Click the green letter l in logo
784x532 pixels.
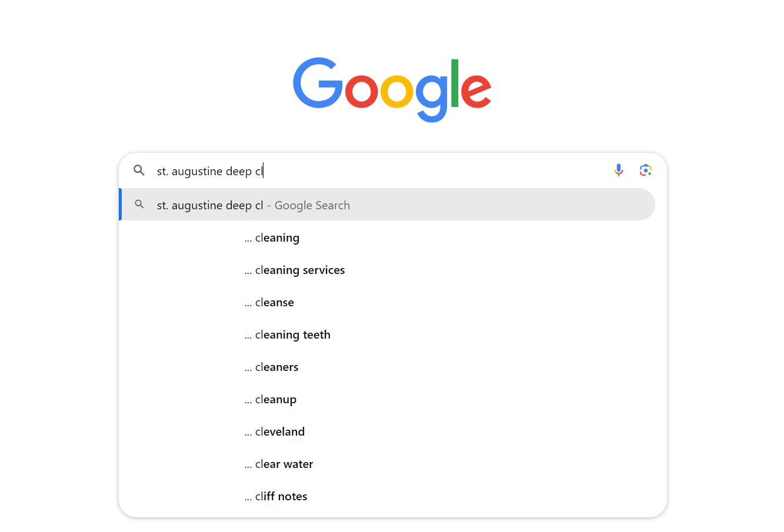tap(454, 83)
